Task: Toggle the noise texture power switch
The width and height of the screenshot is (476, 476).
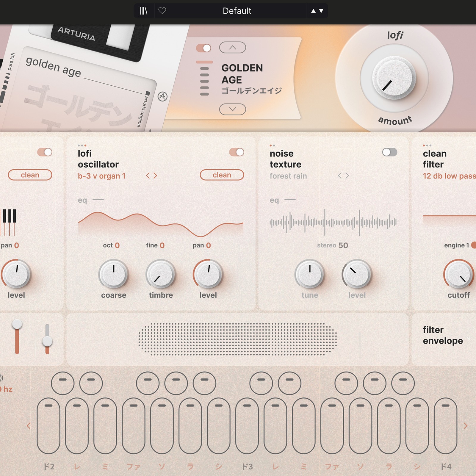Action: click(390, 152)
